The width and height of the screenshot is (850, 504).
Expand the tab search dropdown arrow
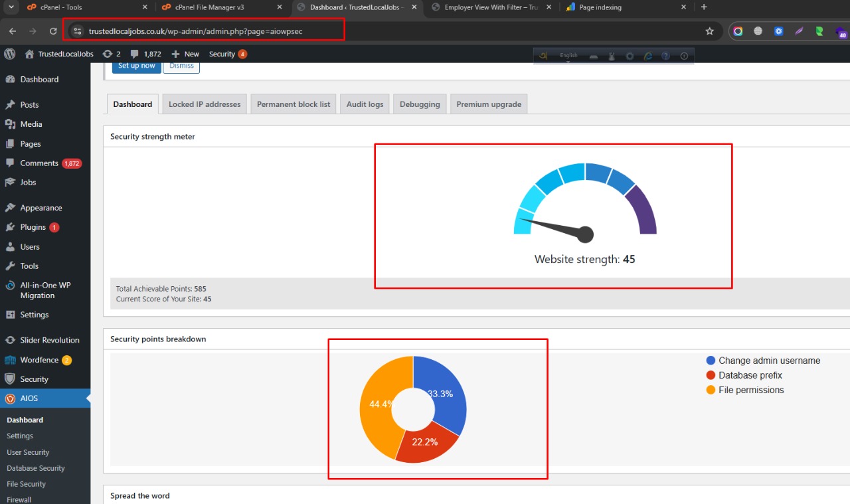(x=11, y=7)
